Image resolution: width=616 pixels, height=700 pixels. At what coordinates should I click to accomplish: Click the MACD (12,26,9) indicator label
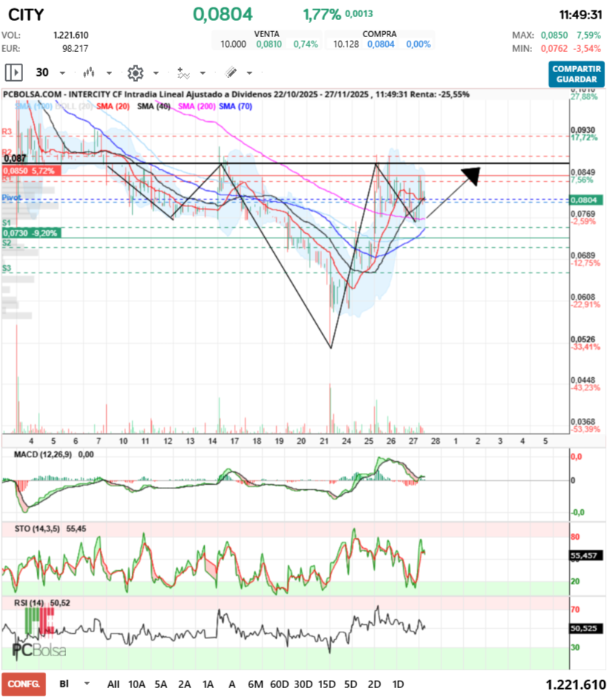(43, 454)
